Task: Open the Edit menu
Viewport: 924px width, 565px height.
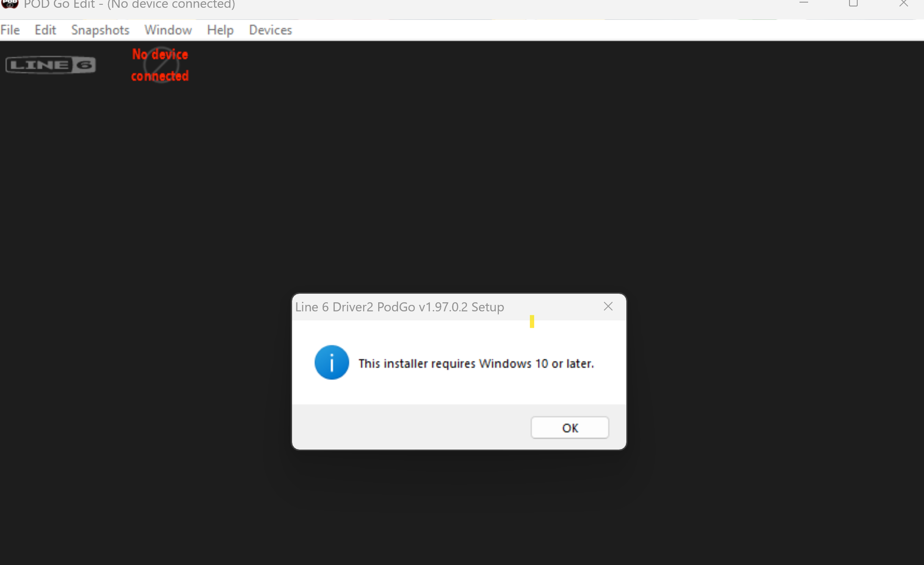Action: [x=45, y=30]
